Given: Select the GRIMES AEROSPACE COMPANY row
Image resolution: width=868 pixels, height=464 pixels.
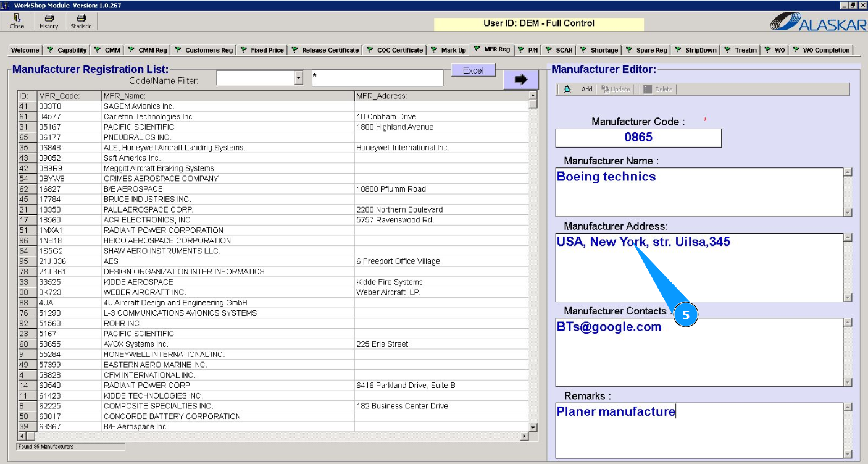Looking at the screenshot, I should (x=273, y=179).
